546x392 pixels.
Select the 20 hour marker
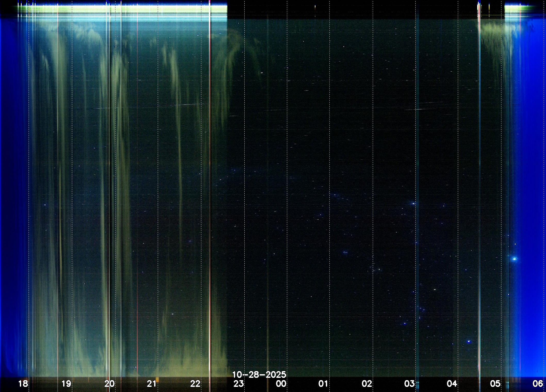point(109,383)
